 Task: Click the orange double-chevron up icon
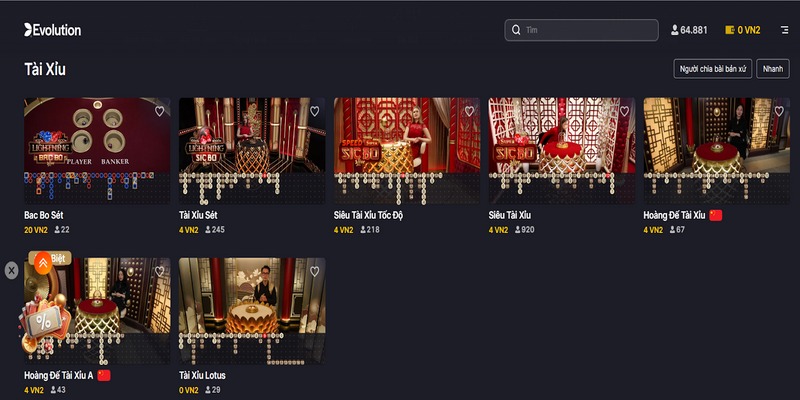pos(43,263)
